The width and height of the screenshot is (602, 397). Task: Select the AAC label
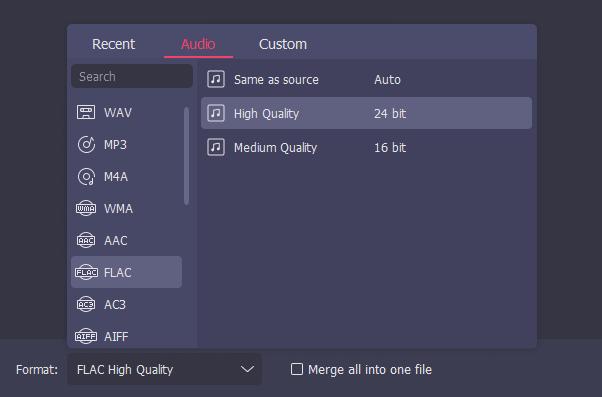click(116, 240)
